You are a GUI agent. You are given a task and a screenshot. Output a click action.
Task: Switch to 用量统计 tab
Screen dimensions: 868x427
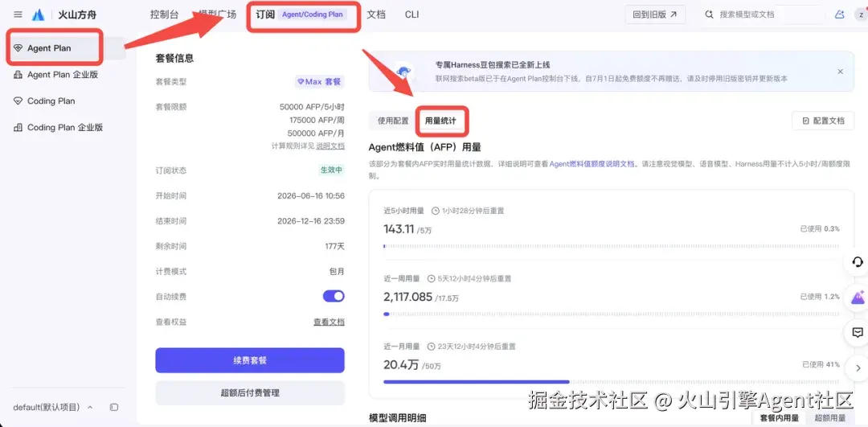point(440,121)
